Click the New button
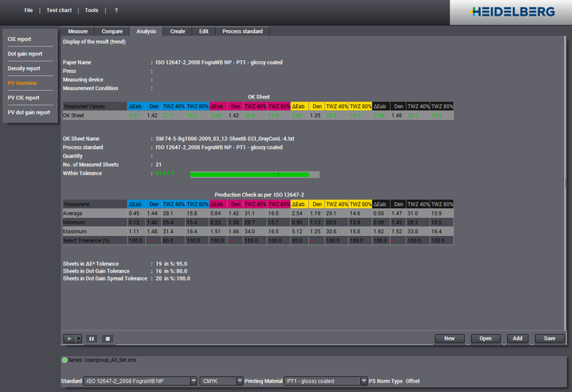The height and width of the screenshot is (392, 572). coord(449,338)
